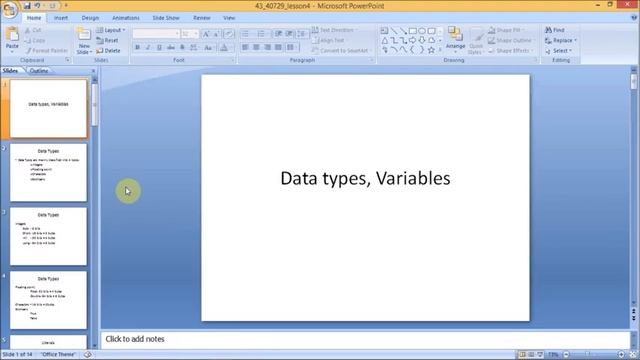Screen dimensions: 640x360
Task: Open the View ribbon tab
Action: click(x=229, y=18)
